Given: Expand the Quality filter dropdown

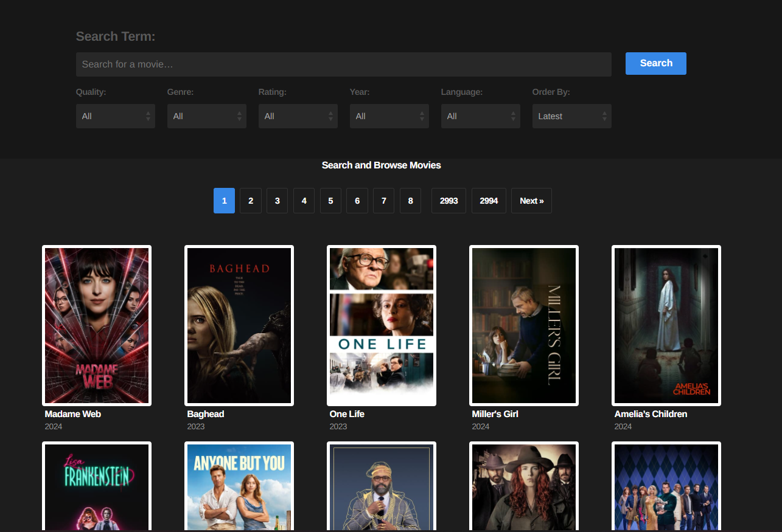Looking at the screenshot, I should pos(116,116).
